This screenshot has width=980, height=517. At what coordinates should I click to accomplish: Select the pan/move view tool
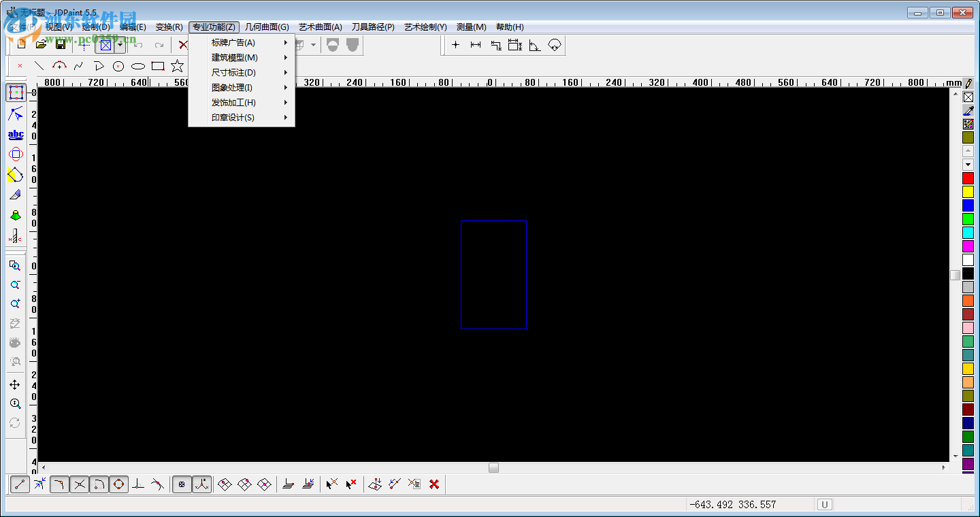click(x=15, y=384)
